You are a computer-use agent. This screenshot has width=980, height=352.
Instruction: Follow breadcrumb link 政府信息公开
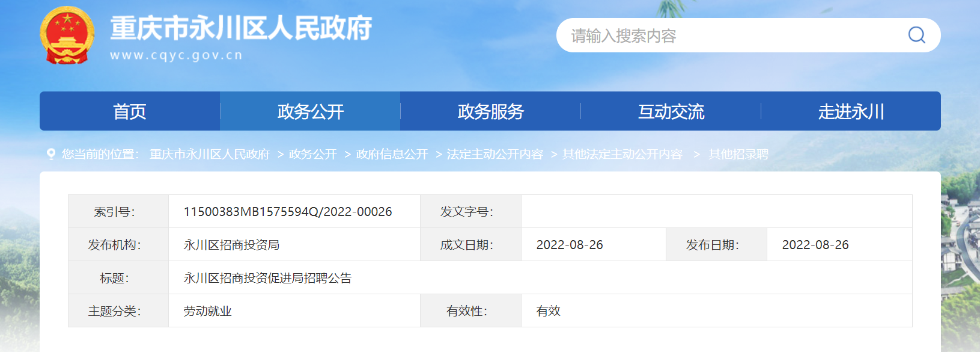coord(392,154)
